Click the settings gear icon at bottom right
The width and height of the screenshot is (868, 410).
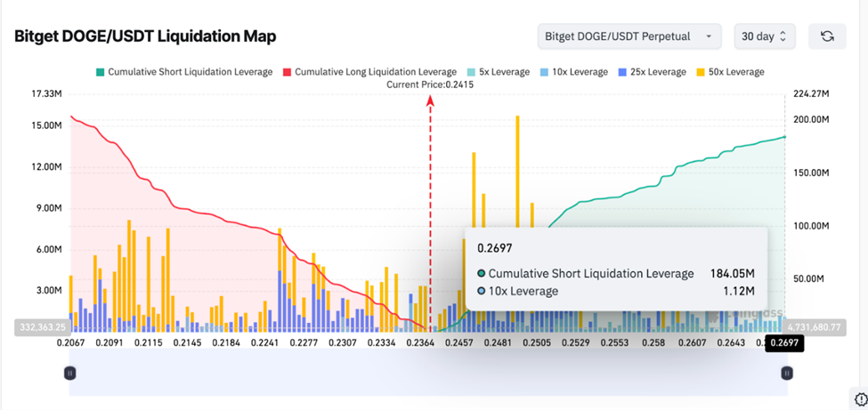tap(861, 398)
